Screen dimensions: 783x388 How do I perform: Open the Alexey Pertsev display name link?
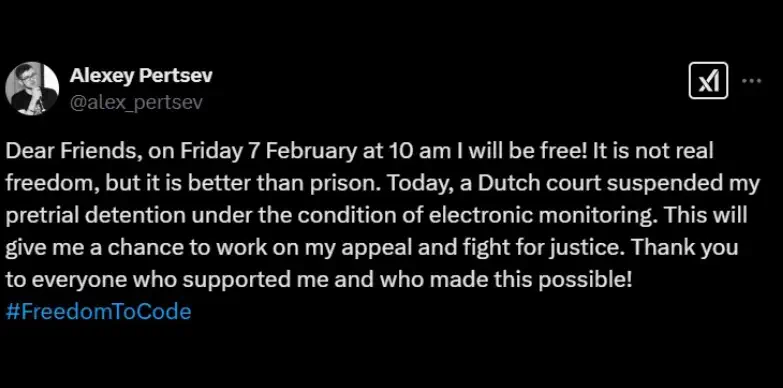141,76
